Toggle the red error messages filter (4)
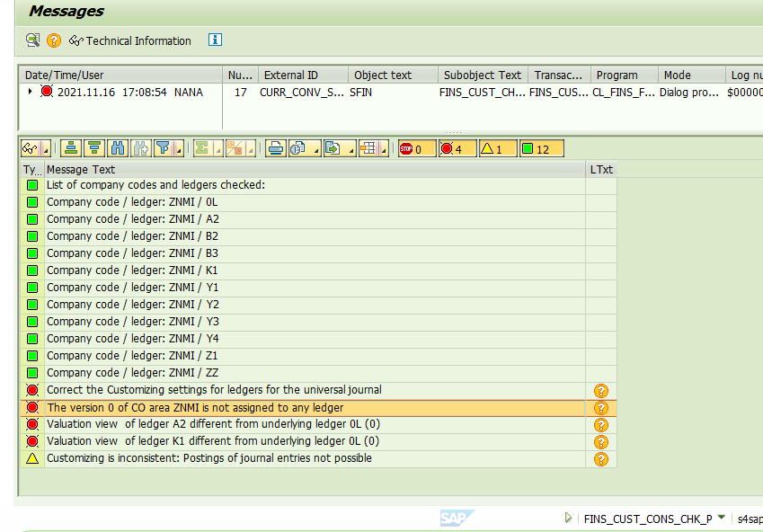This screenshot has height=532, width=763. [x=457, y=149]
